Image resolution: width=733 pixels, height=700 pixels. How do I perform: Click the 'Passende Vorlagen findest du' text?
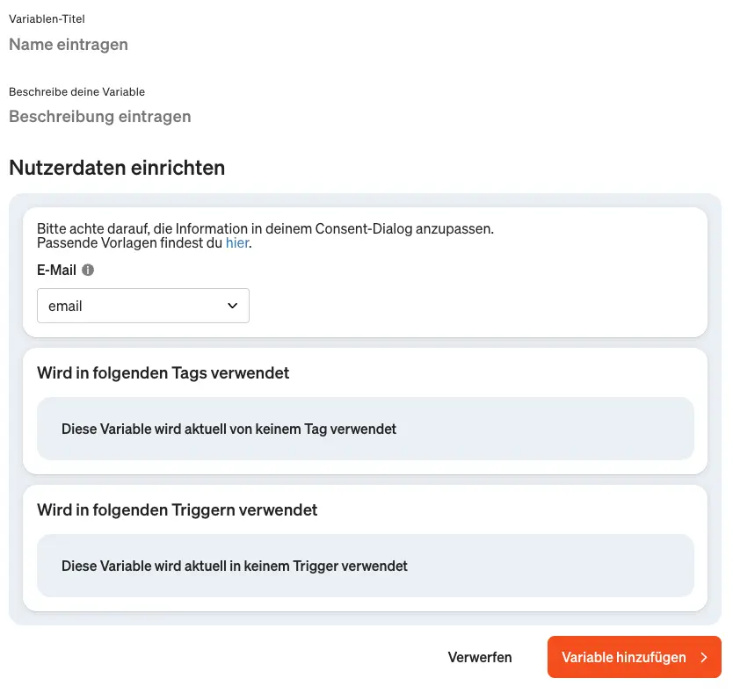point(129,243)
